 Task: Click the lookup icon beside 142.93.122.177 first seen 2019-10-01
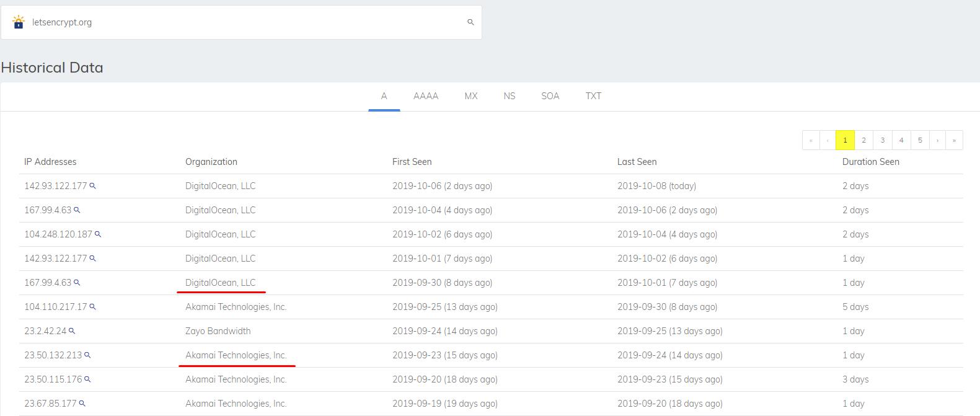click(x=92, y=259)
